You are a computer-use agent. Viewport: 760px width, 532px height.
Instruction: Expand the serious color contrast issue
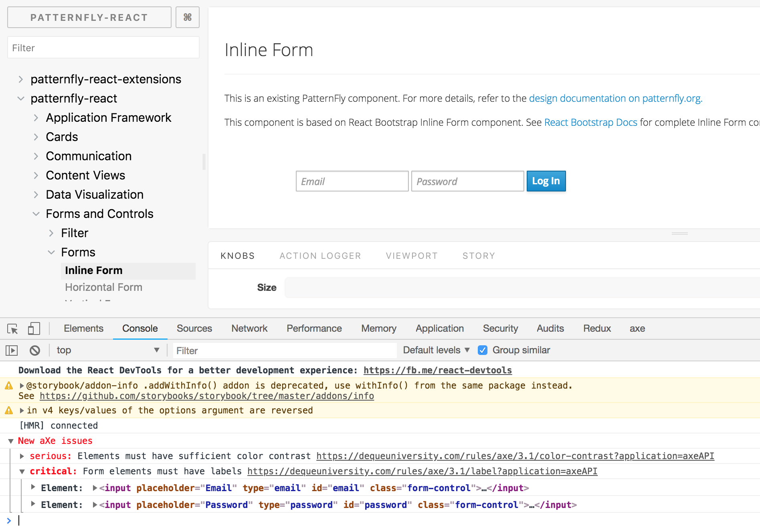(x=22, y=456)
